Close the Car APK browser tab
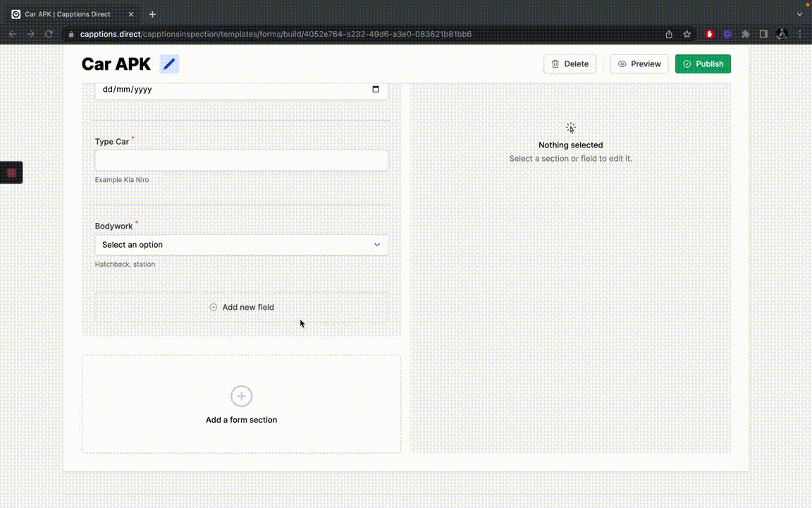Image resolution: width=812 pixels, height=508 pixels. point(131,15)
